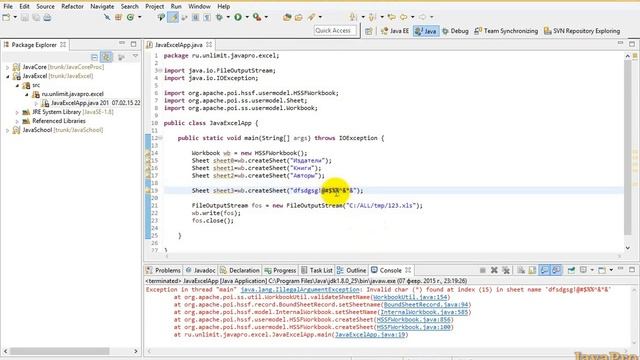Click Collapse All icon in Package Explorer

pos(95,57)
